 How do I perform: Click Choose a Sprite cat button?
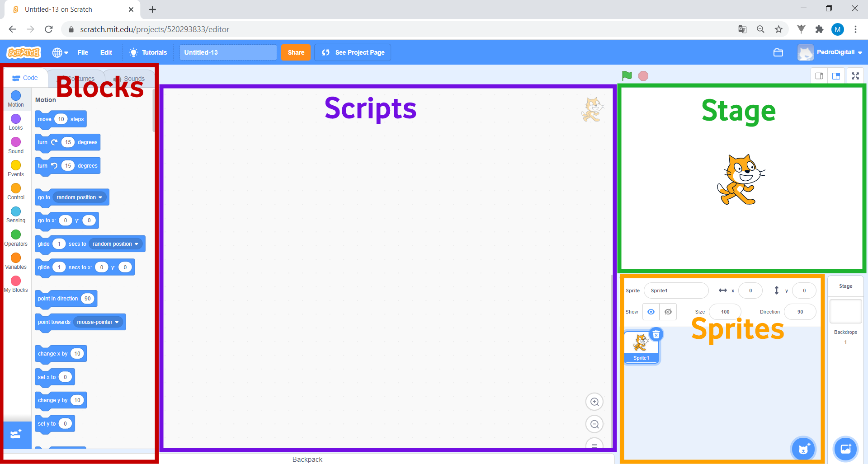coord(803,449)
